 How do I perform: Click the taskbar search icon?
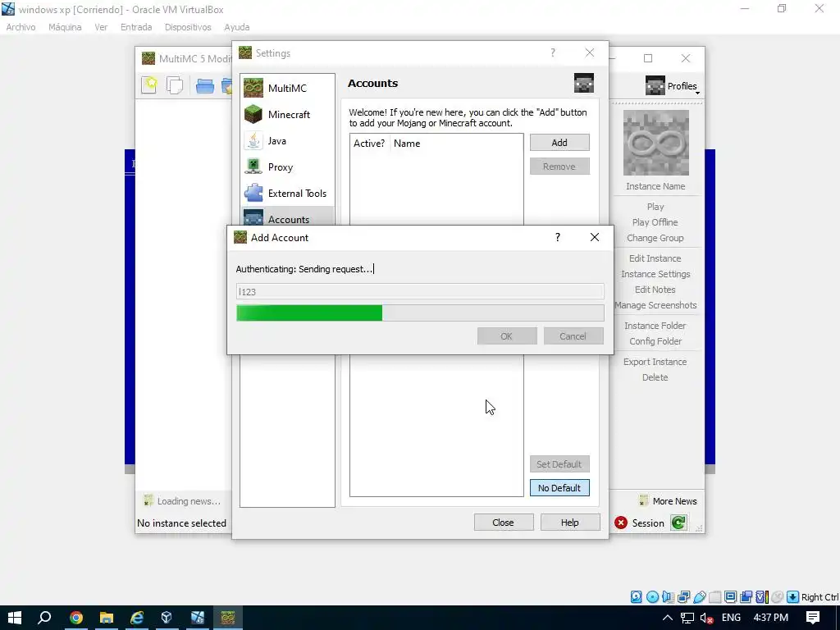(44, 618)
